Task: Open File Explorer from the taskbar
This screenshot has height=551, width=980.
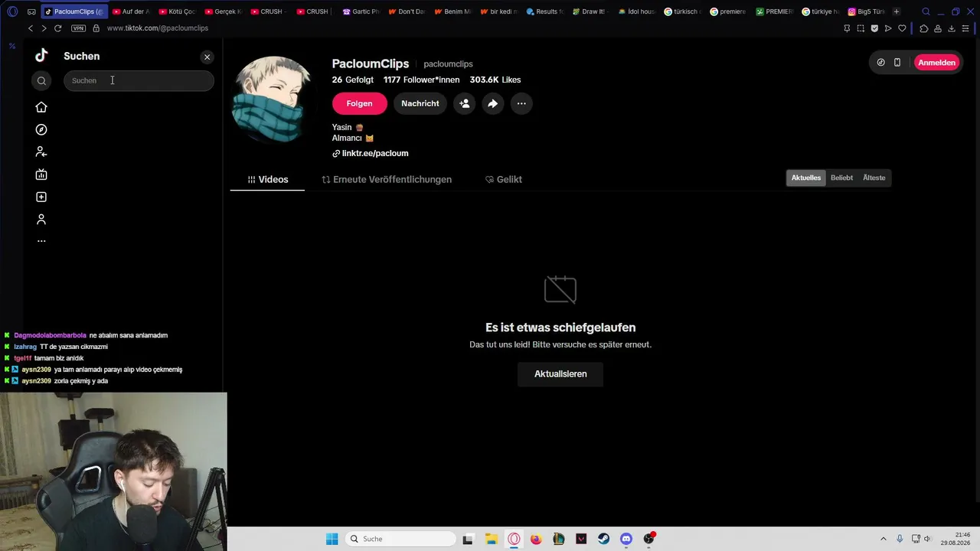Action: pos(491,539)
